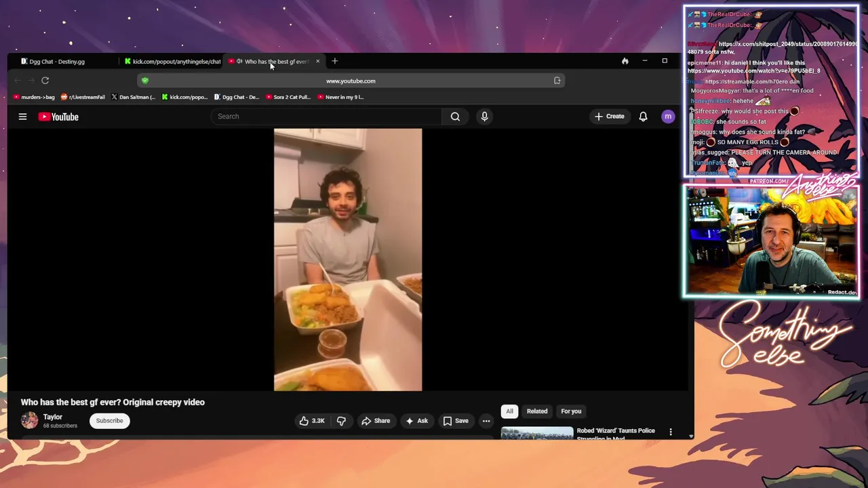Open the 'Dgg Chat - De...' bookmark
Image resolution: width=868 pixels, height=488 pixels.
[237, 97]
